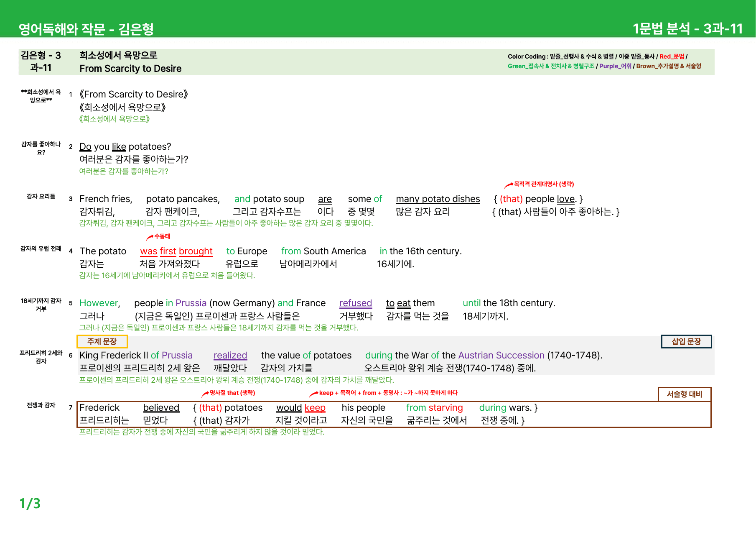Click the 'Red_문법' legend entry
The width and height of the screenshot is (756, 535).
(672, 56)
